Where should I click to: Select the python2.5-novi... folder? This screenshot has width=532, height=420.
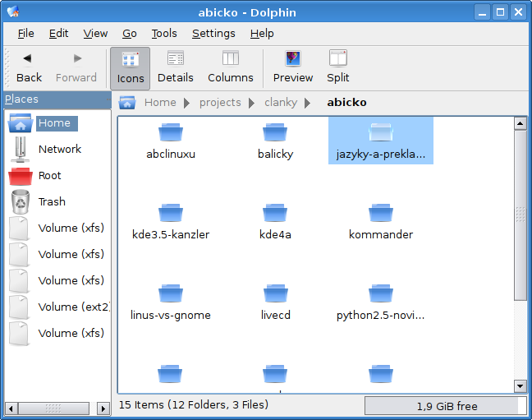[381, 302]
